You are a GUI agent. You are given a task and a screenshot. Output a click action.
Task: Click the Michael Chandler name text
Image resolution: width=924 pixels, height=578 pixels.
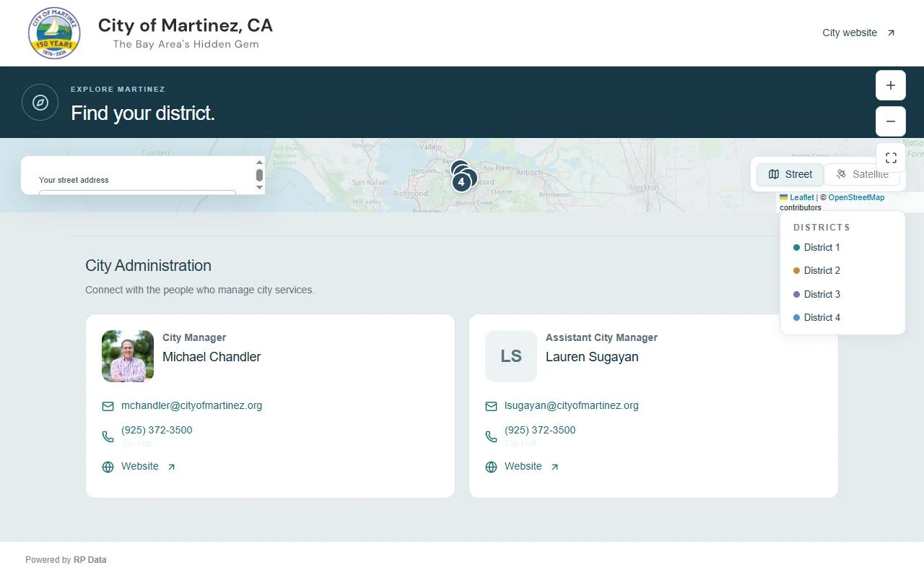212,357
